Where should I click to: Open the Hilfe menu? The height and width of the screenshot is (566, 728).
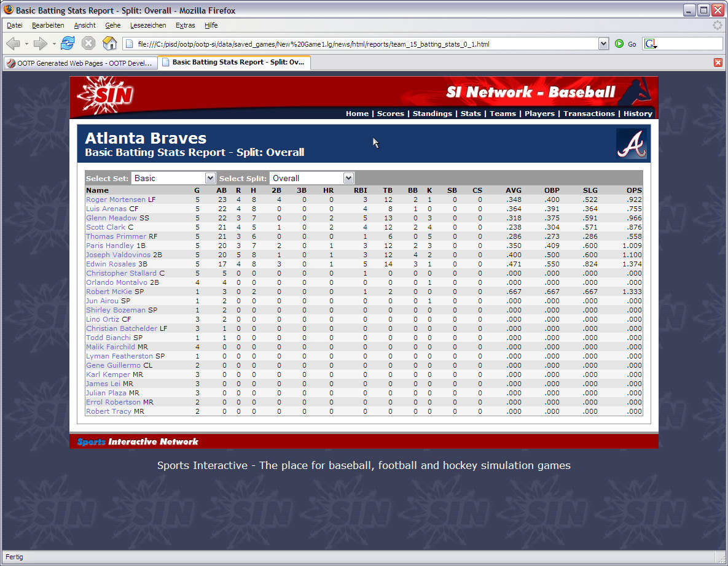point(211,26)
